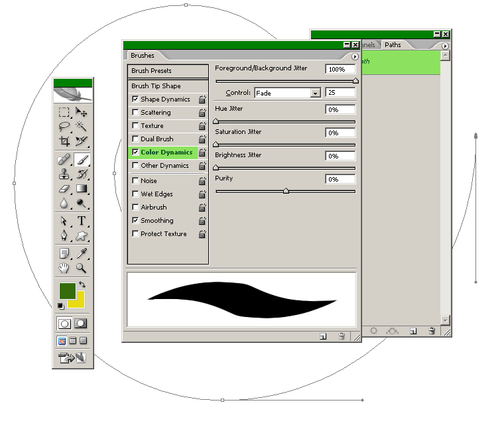Open Brush Tip Shape section
This screenshot has width=504, height=433.
[168, 86]
